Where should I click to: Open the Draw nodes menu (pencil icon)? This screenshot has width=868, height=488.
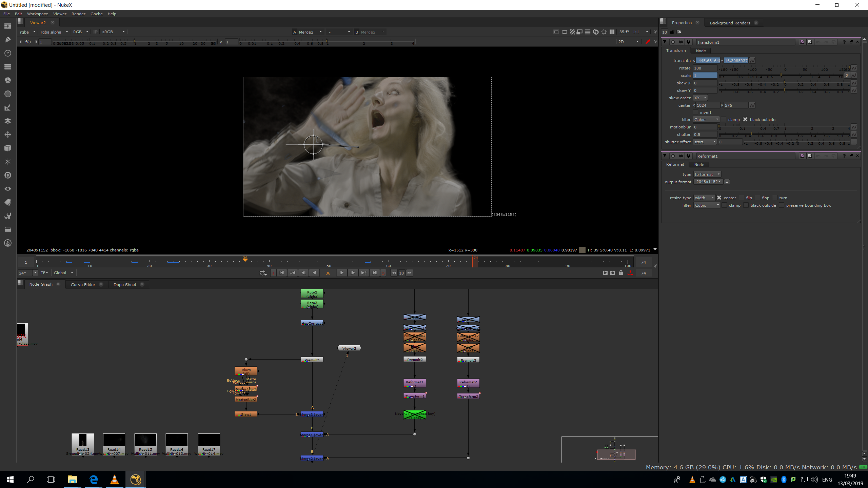[x=7, y=40]
